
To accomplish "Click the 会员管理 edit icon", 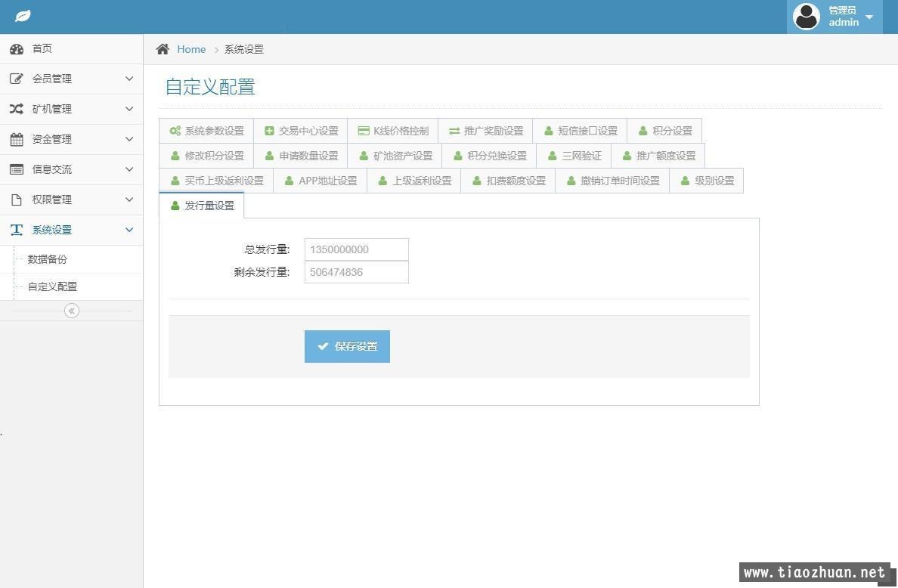I will (x=17, y=79).
